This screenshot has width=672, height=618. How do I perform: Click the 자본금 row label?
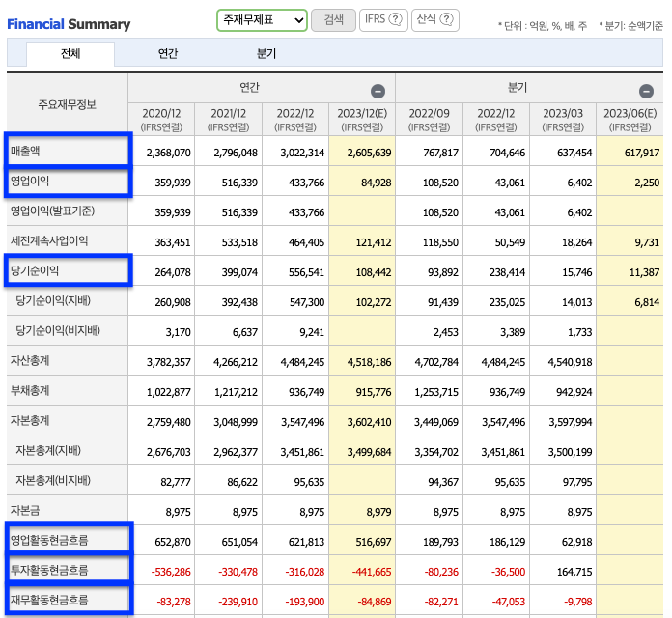[x=25, y=511]
